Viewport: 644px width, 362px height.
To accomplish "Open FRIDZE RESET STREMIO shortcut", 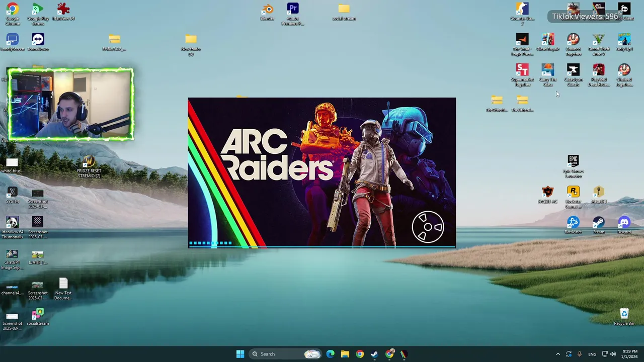I will coord(89,167).
